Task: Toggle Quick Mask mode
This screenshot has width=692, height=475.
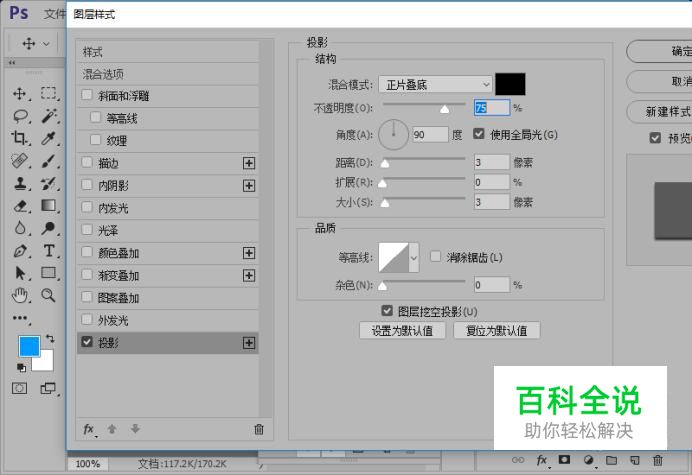Action: 19,388
